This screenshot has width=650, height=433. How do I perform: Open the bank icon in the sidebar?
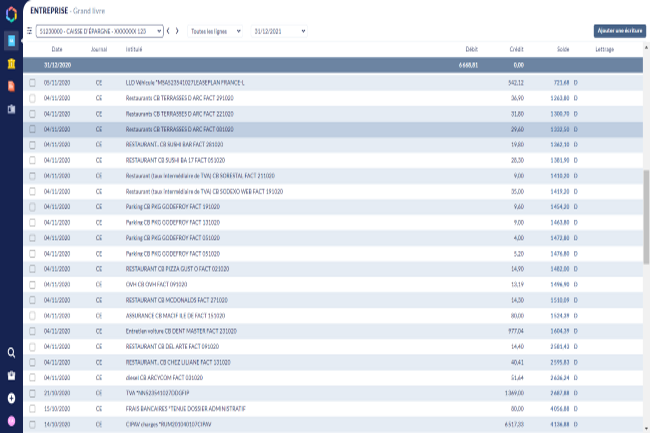click(11, 64)
